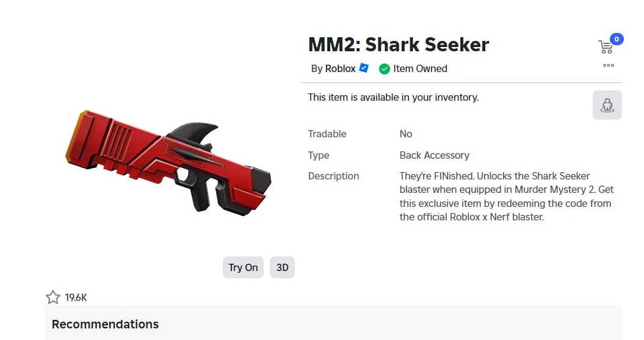Click the MM2: Shark Seeker title
Screen dimensions: 644x340
click(399, 45)
